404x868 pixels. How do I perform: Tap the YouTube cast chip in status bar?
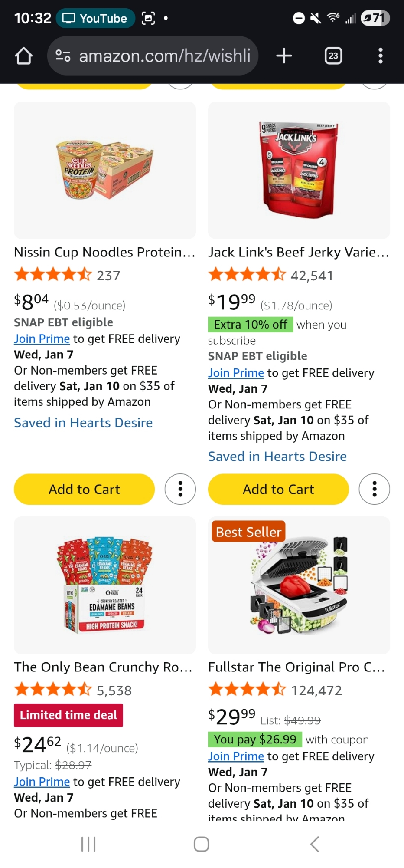point(95,18)
